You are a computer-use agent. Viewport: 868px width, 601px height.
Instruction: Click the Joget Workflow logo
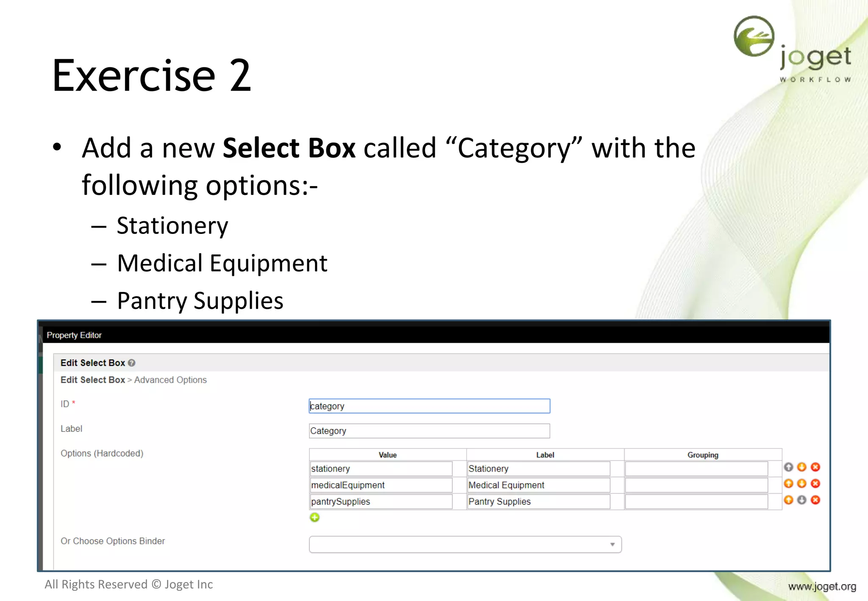[793, 49]
